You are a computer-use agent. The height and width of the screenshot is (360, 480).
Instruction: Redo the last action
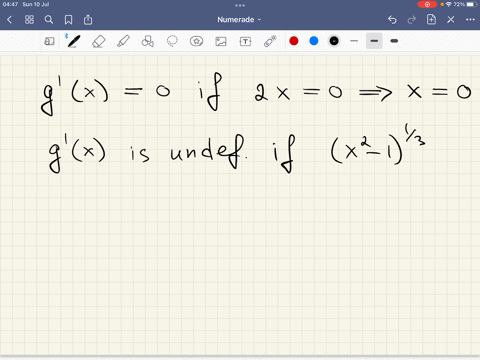[412, 20]
